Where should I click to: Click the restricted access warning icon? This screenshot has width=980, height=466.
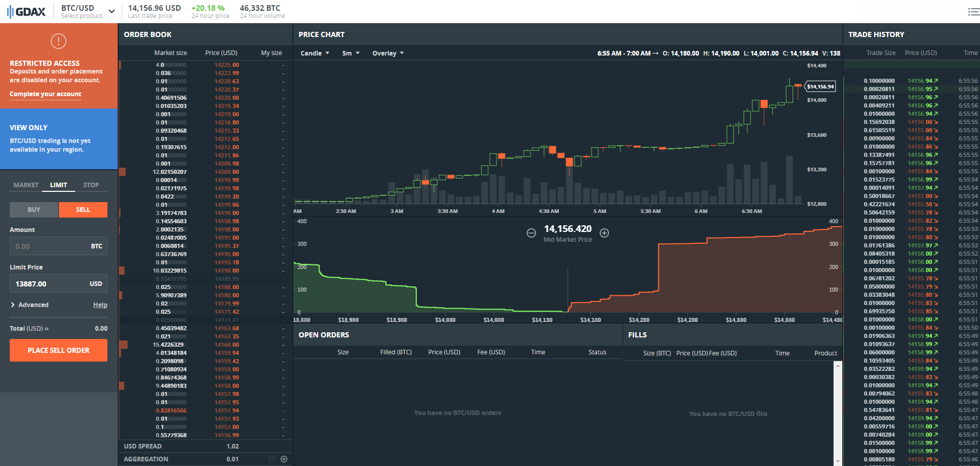(x=59, y=41)
